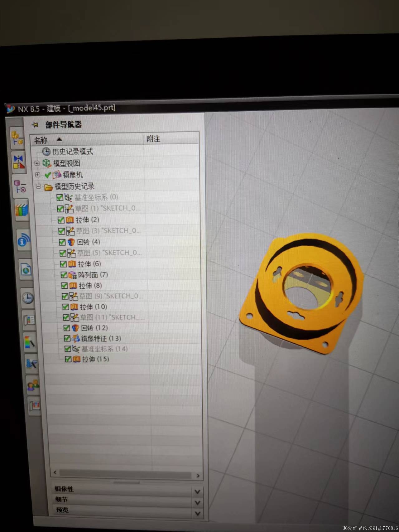Open the History clock sidebar tab

point(27,298)
